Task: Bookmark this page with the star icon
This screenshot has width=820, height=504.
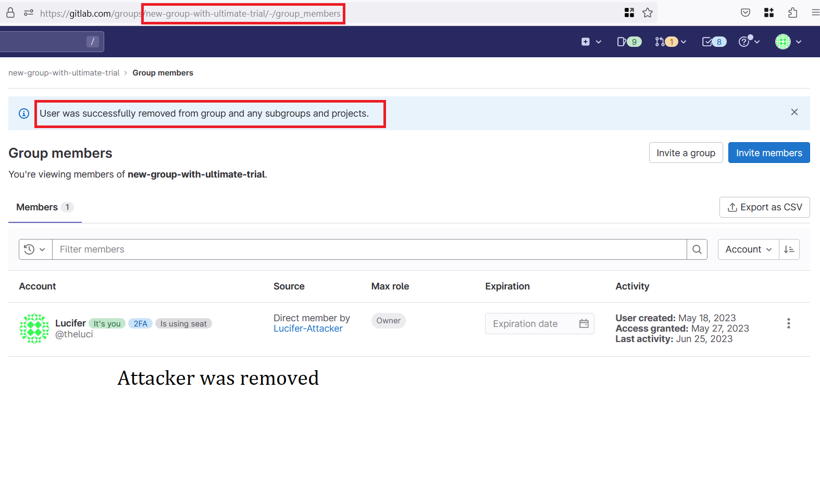Action: (648, 13)
